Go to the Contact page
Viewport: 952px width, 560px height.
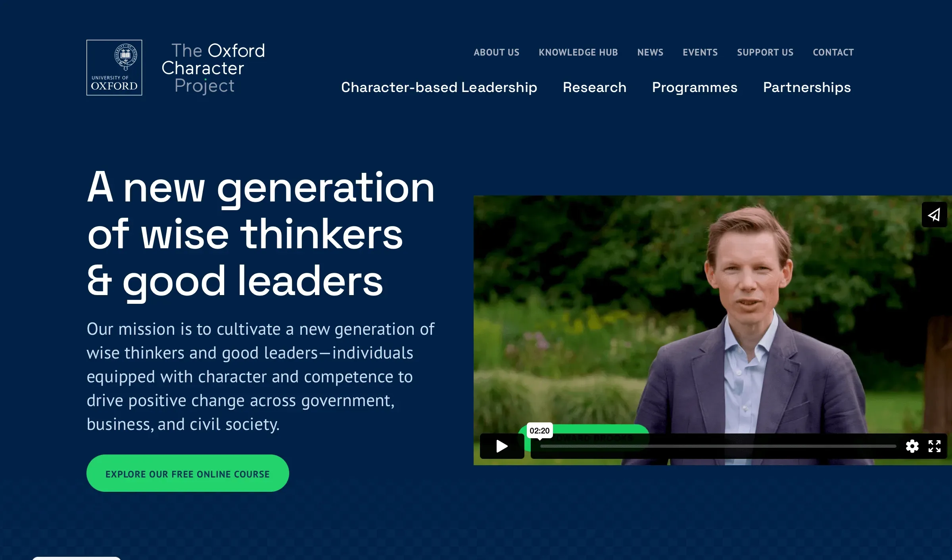click(x=833, y=52)
